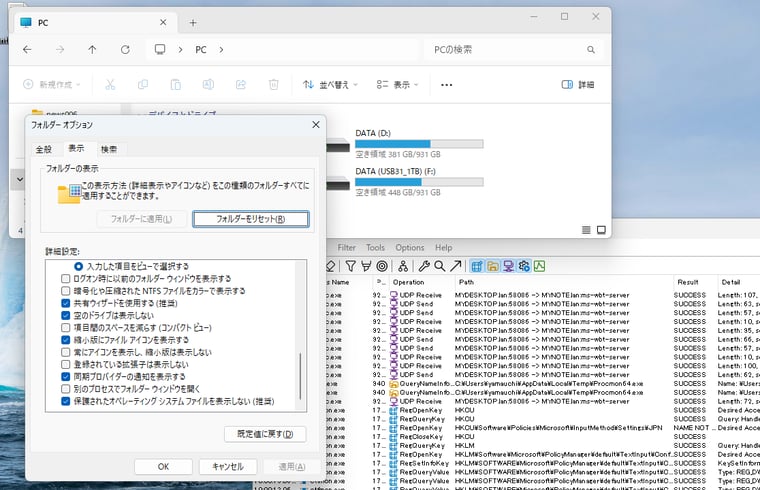Expand breadcrumb chevron before PC
The image size is (760, 490).
click(180, 49)
